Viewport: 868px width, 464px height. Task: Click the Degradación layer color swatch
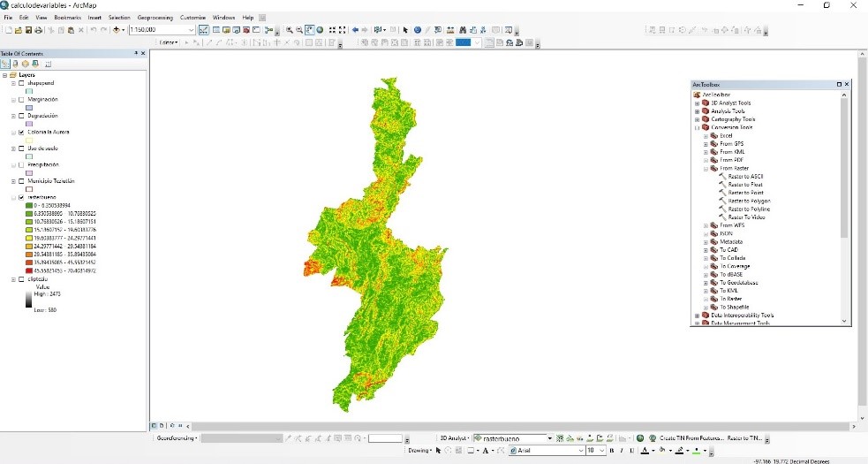(29, 124)
